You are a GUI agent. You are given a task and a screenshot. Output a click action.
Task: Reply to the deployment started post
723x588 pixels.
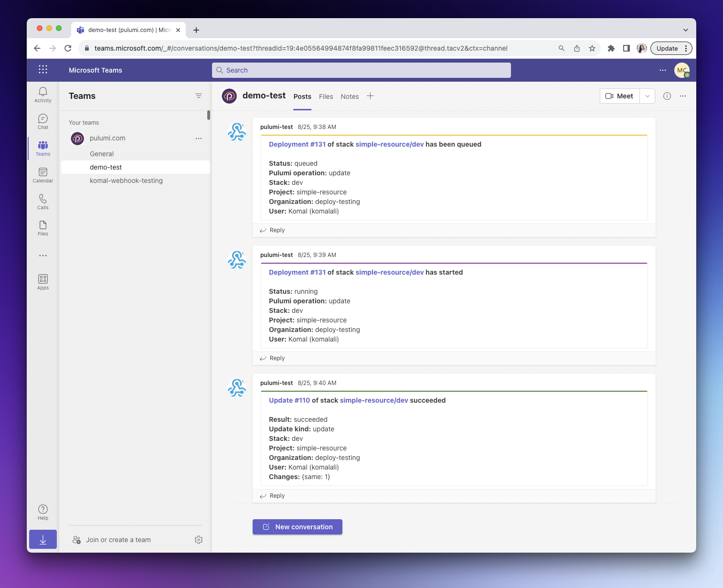click(x=272, y=358)
